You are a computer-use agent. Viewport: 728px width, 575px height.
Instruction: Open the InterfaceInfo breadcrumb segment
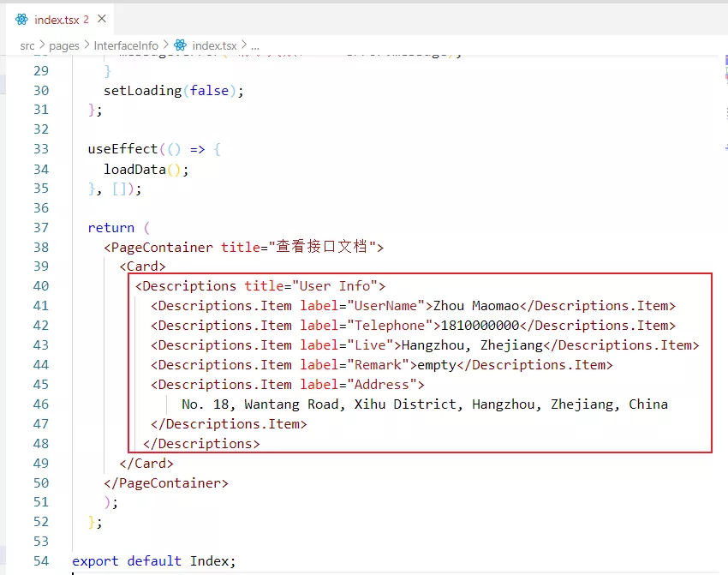[126, 45]
